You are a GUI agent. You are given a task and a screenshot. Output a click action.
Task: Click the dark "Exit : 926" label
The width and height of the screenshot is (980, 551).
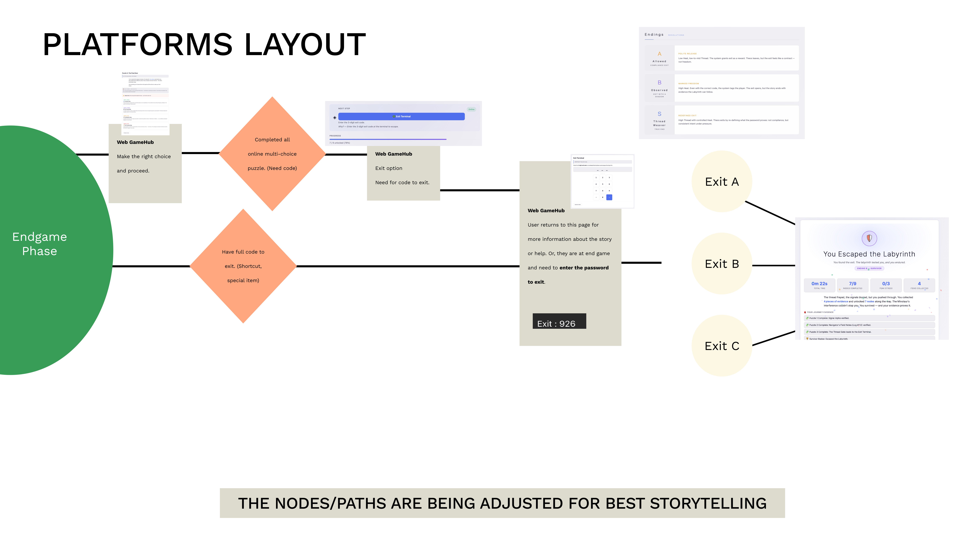[x=559, y=321]
